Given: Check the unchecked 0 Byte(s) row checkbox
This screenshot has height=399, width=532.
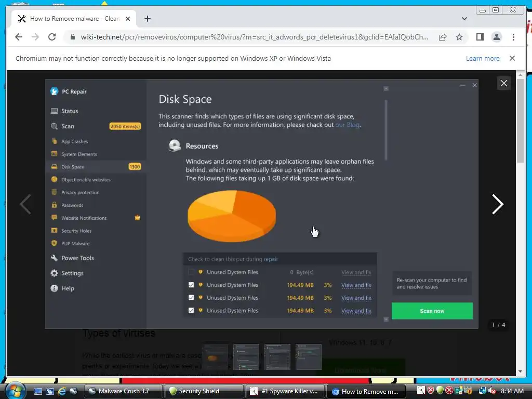Looking at the screenshot, I should click(x=191, y=272).
